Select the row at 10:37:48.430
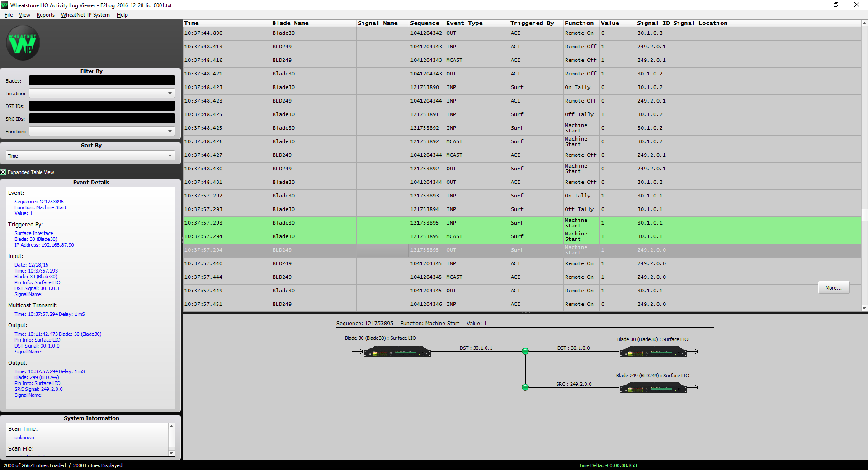Screen dimensions: 868x470 pyautogui.click(x=522, y=169)
